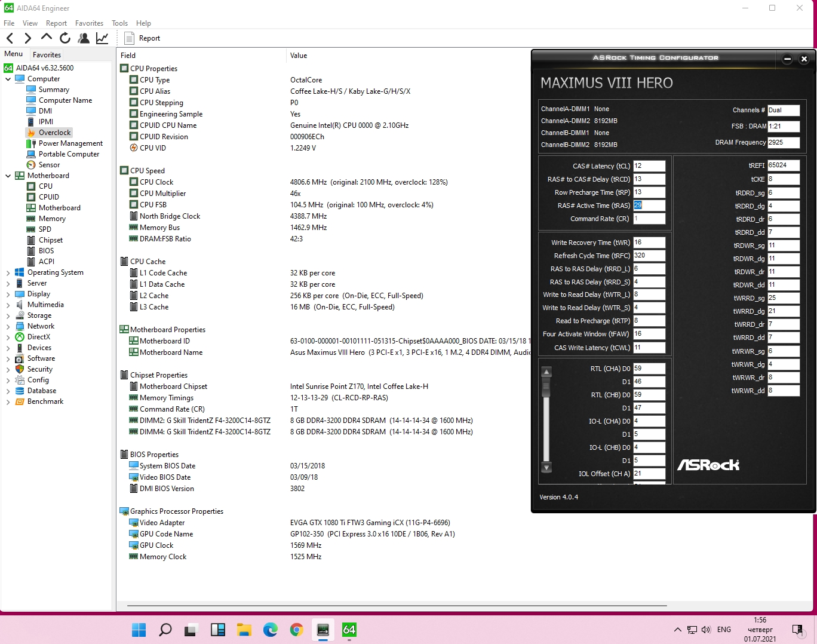Open the Report menu in menu bar

[x=56, y=23]
